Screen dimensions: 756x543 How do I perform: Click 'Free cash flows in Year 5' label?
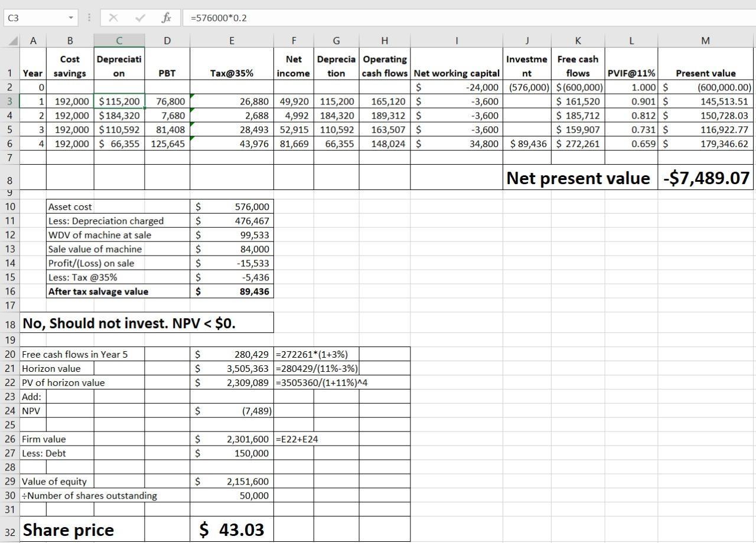pyautogui.click(x=74, y=355)
